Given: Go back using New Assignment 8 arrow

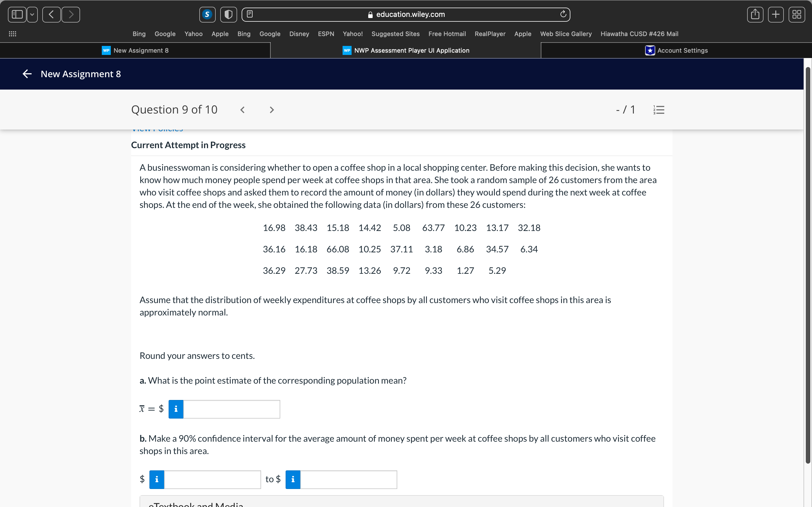Looking at the screenshot, I should tap(27, 74).
